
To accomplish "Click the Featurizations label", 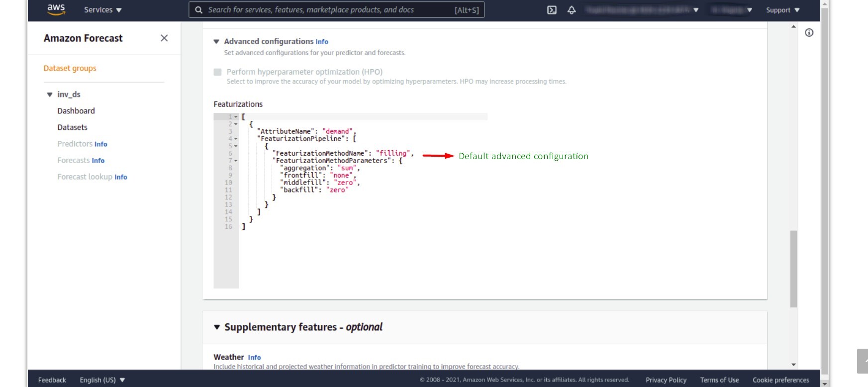I will [238, 104].
